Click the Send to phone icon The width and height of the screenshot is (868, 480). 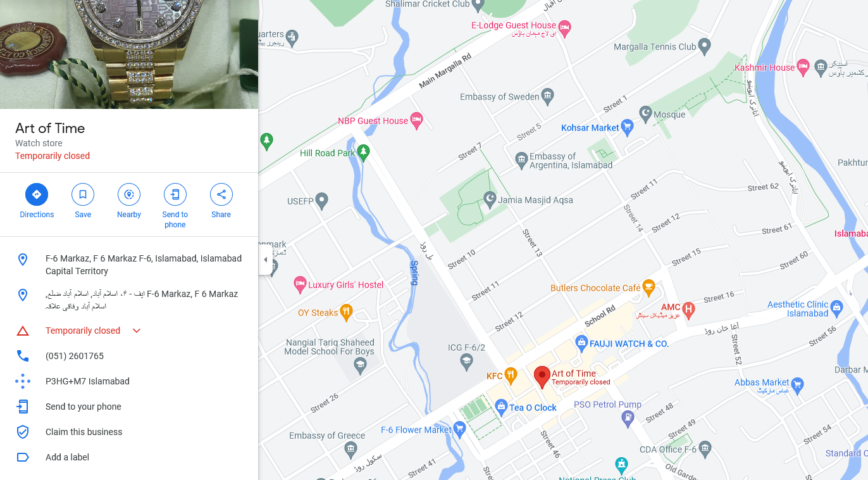pos(175,194)
